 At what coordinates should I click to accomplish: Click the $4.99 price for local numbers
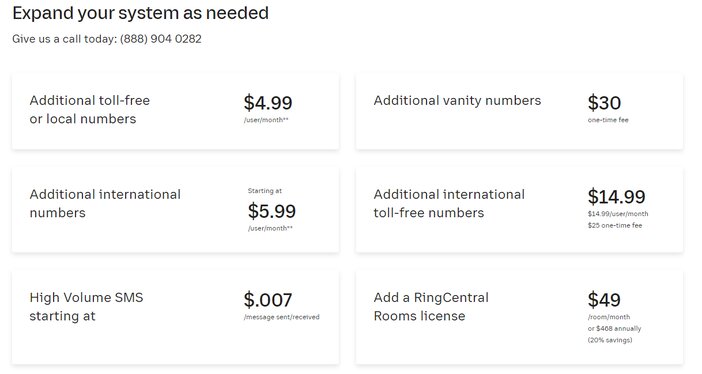(268, 103)
